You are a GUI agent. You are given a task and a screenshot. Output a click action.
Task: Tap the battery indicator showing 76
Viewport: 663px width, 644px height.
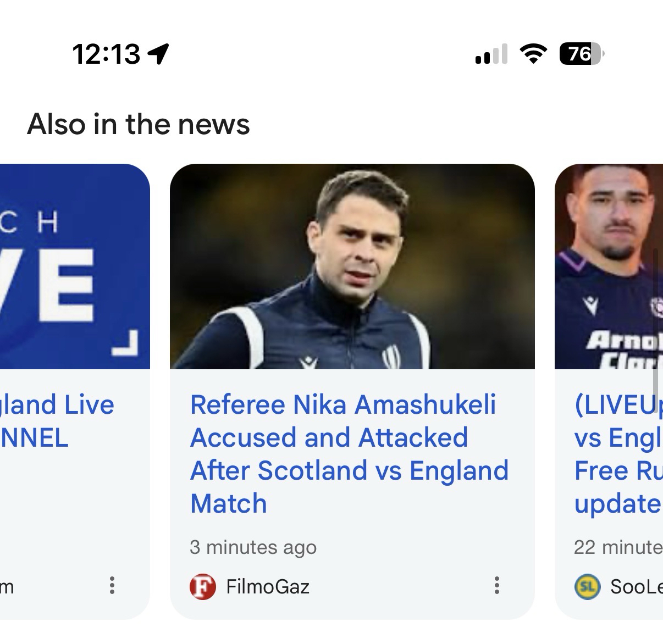click(581, 54)
